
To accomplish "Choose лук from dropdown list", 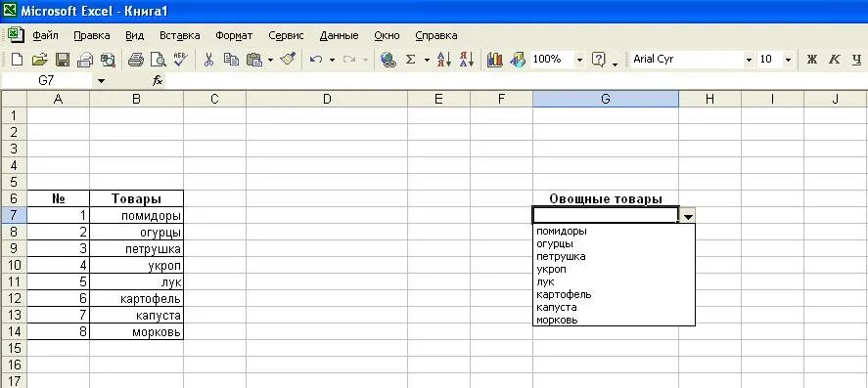I will 614,281.
